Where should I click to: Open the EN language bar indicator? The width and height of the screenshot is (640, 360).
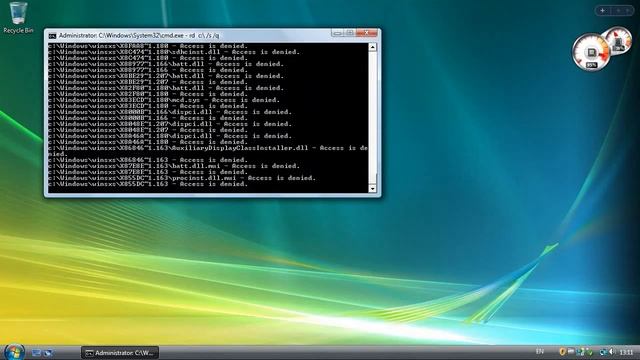(540, 352)
